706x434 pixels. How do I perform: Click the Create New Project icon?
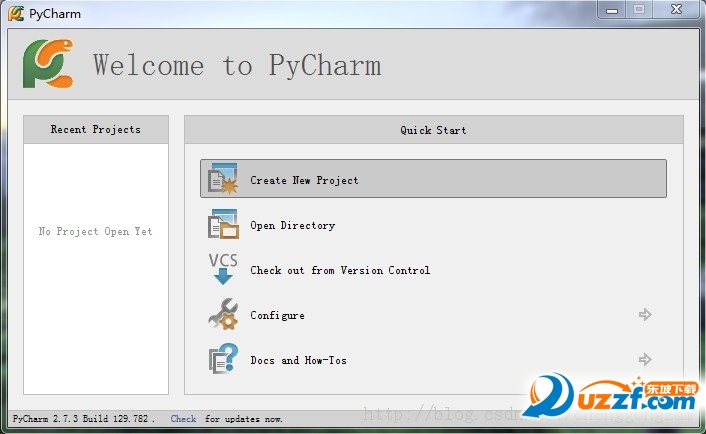[223, 179]
